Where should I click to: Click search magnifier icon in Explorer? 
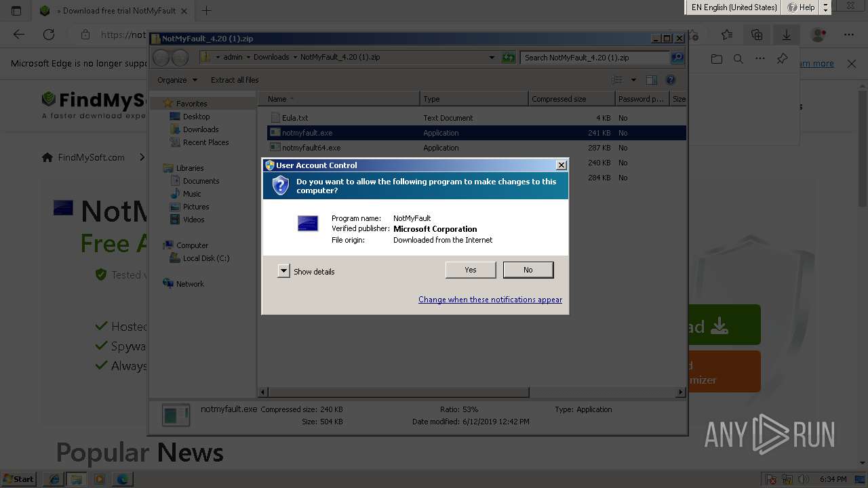coord(677,58)
